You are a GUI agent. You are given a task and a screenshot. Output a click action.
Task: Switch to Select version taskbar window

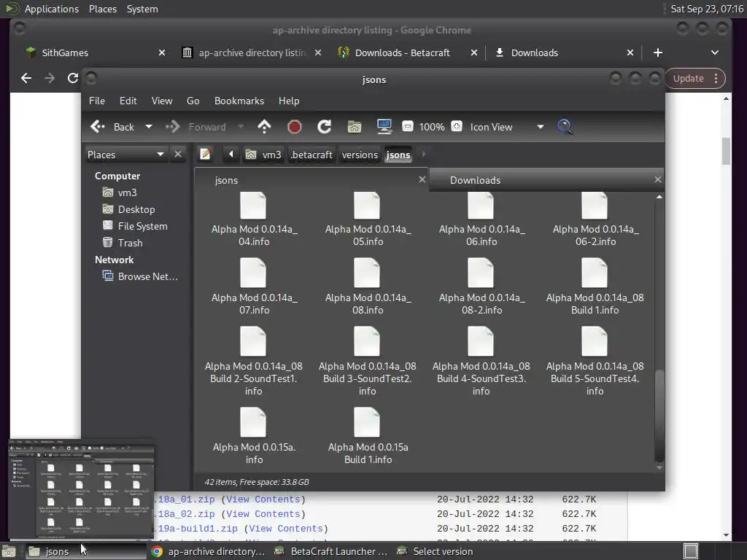click(x=436, y=551)
